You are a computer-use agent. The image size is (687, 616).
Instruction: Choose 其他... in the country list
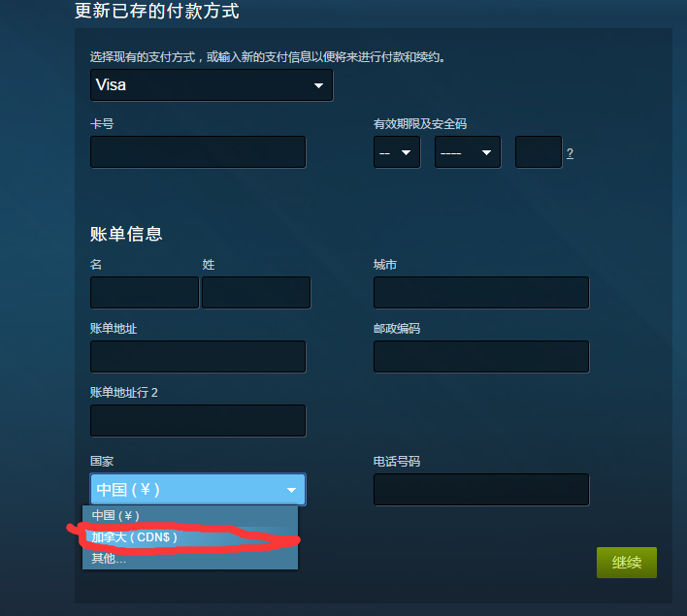tap(190, 559)
